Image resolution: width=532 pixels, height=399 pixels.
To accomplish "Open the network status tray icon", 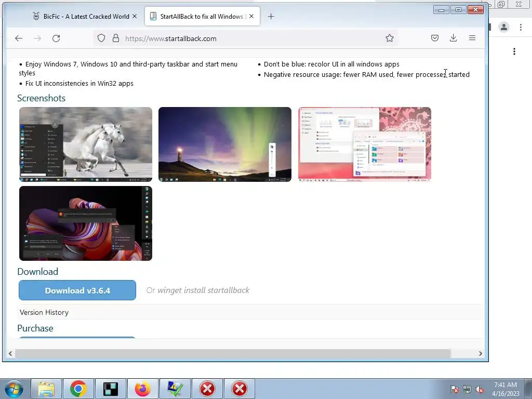I will coord(467,389).
